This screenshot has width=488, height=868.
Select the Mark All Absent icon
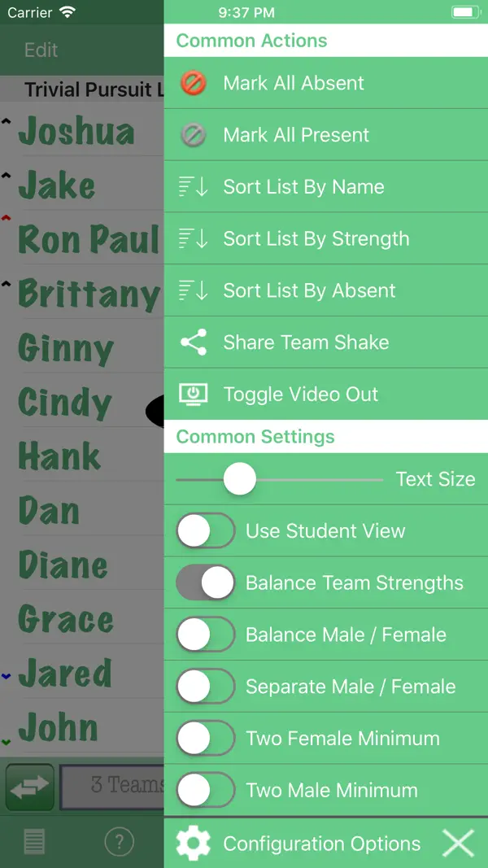(193, 82)
